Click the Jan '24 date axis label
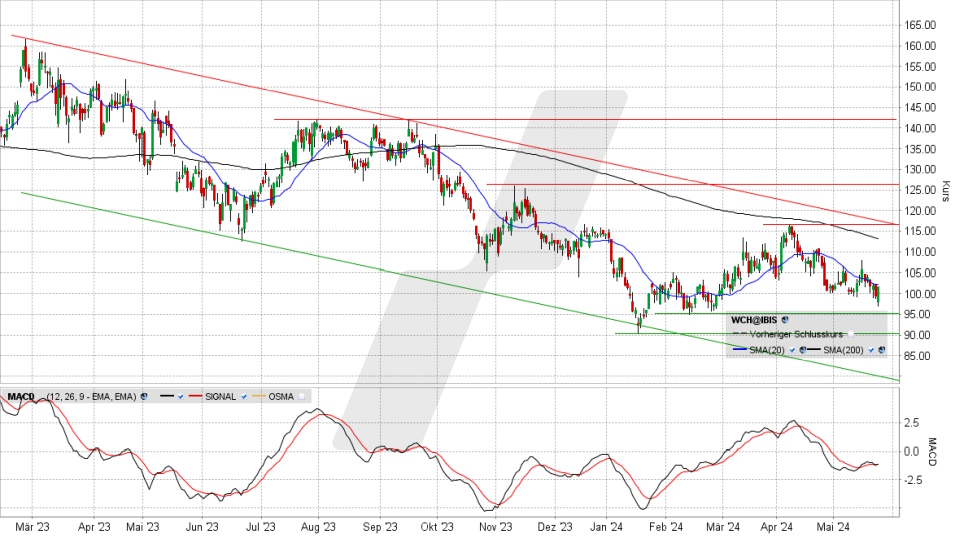 coord(607,527)
